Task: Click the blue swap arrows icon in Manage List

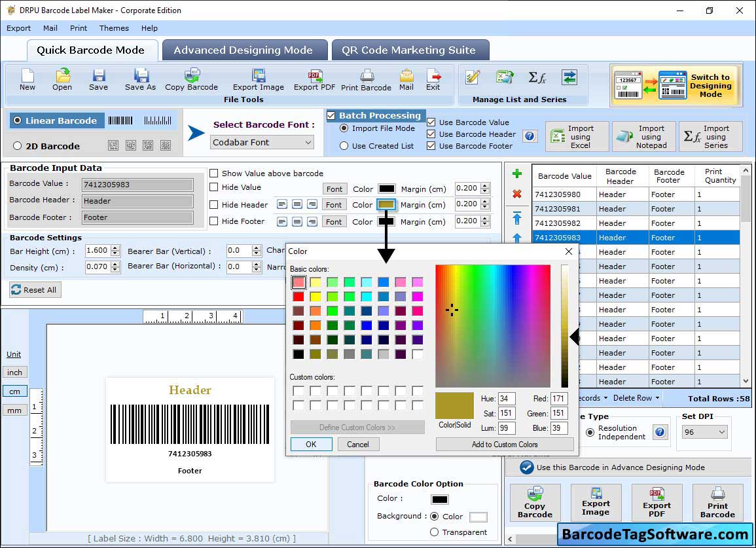Action: point(569,77)
